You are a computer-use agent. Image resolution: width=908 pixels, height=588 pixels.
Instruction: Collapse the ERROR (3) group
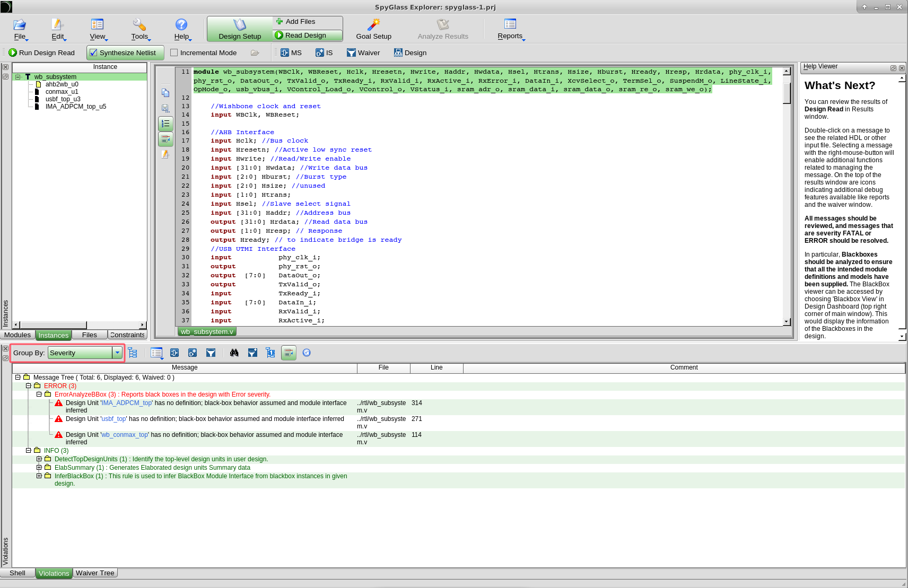coord(28,386)
